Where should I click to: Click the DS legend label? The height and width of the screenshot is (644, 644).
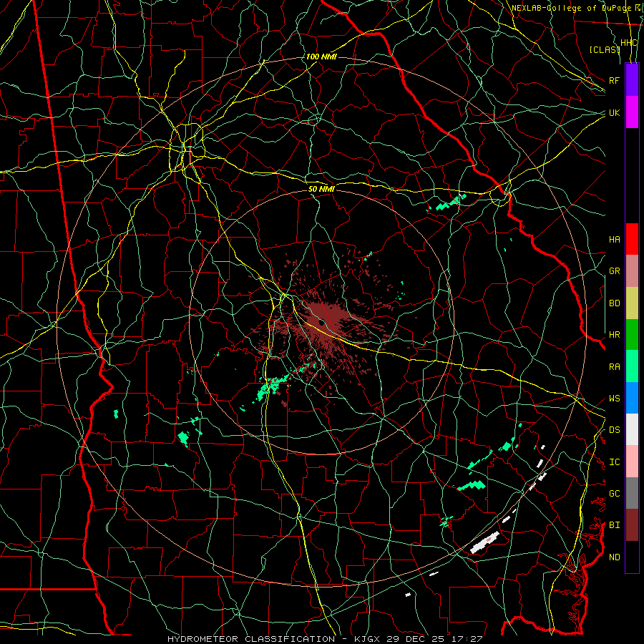[614, 430]
